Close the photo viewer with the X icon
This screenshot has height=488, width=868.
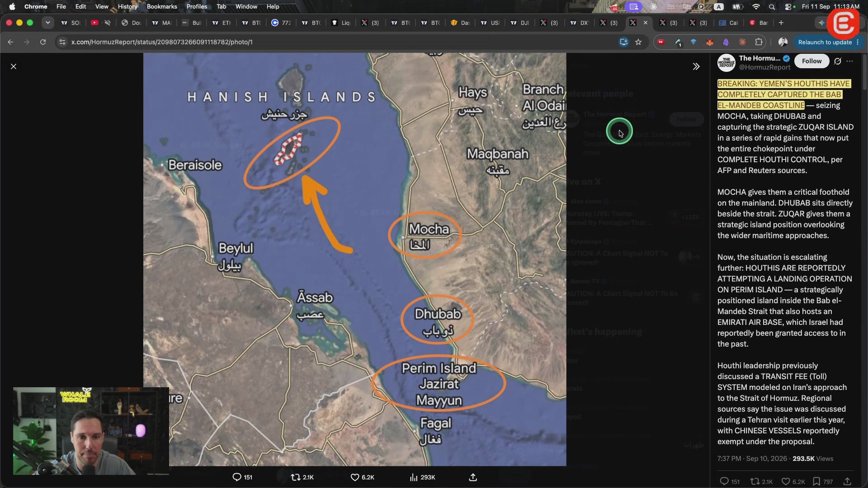coord(14,66)
